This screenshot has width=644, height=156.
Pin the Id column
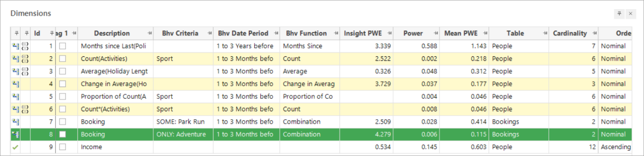pyautogui.click(x=52, y=33)
